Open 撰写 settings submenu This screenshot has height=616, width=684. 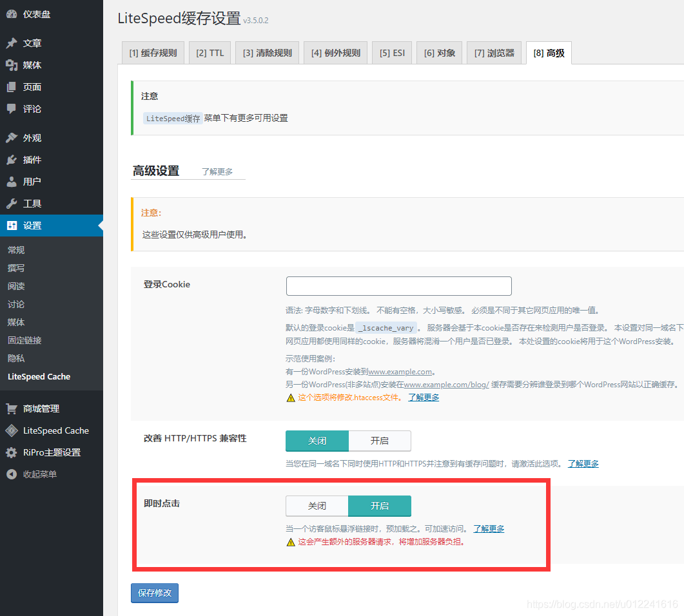pos(16,268)
